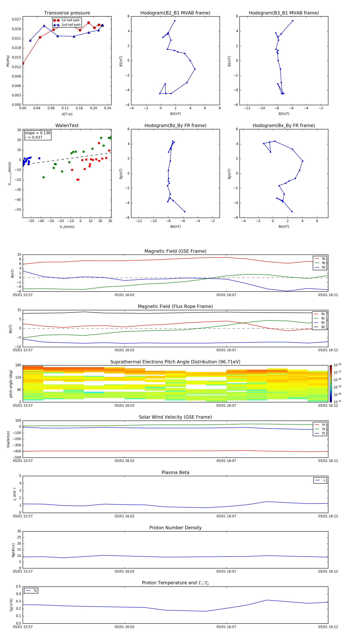
Task: Select the Bx' entry in Flux Rope legend
Action: (320, 314)
